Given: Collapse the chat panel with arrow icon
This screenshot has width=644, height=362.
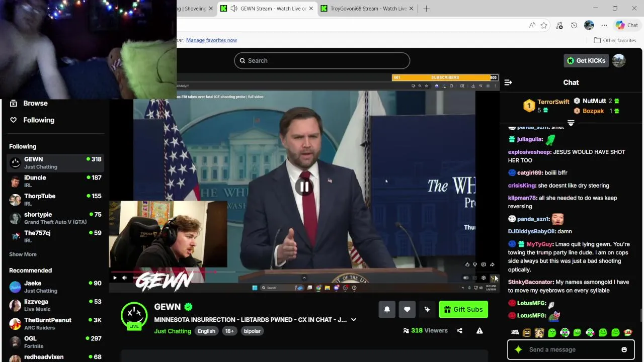Looking at the screenshot, I should (x=508, y=82).
